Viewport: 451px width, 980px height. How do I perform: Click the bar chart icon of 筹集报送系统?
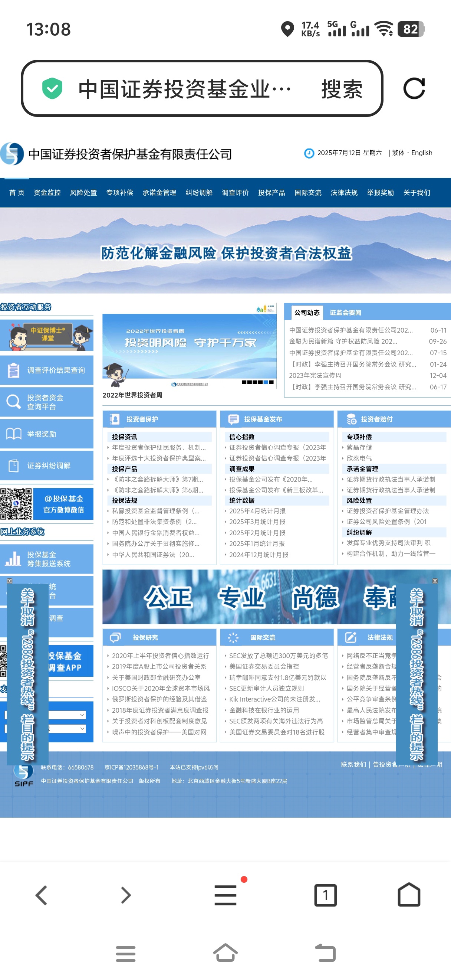click(x=13, y=558)
